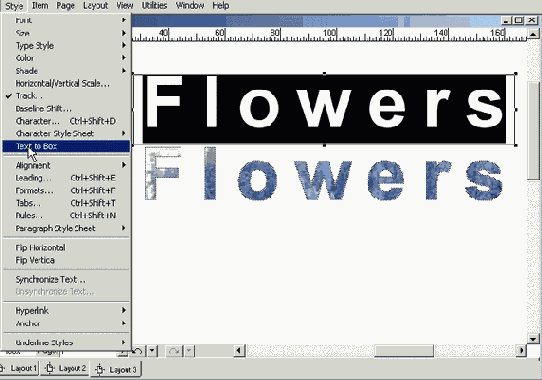Viewport: 542px width, 380px height.
Task: Maximize the document window
Action: tap(518, 21)
